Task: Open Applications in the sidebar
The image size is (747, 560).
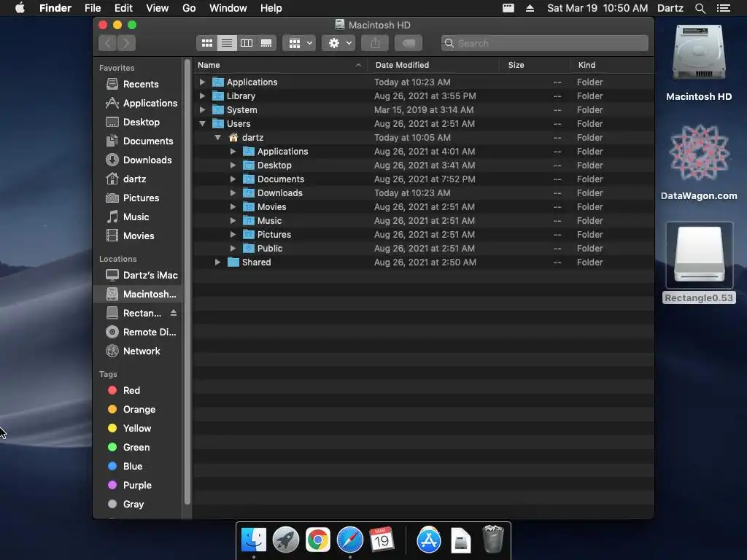Action: click(138, 104)
